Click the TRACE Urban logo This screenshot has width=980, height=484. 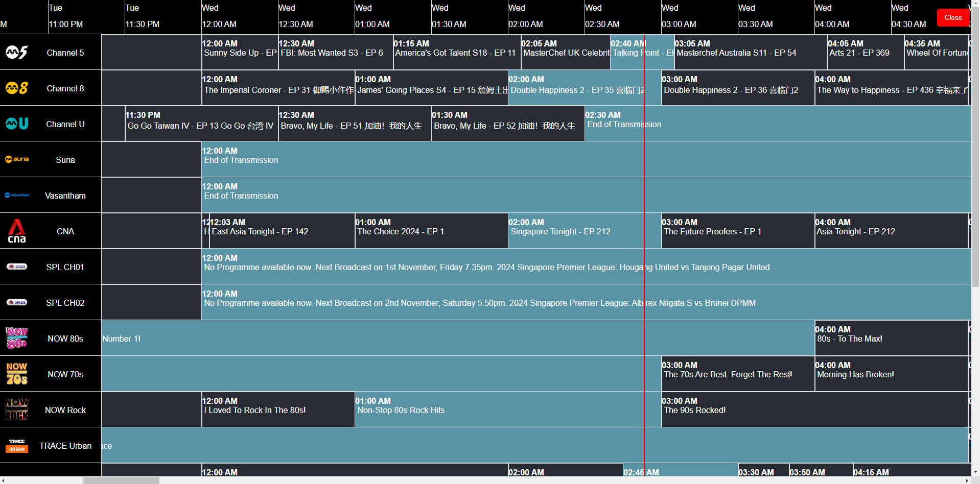click(17, 445)
